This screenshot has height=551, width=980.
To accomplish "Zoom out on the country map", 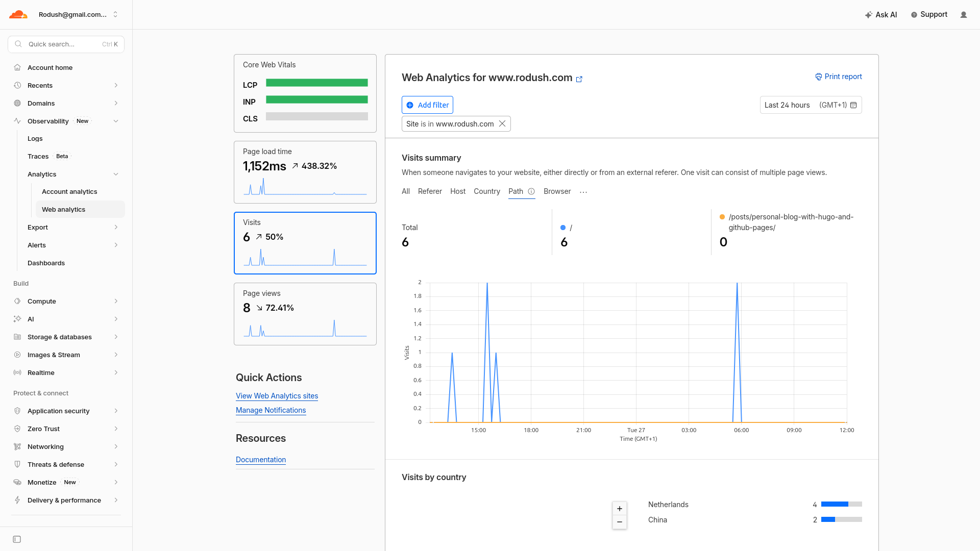I will point(620,522).
